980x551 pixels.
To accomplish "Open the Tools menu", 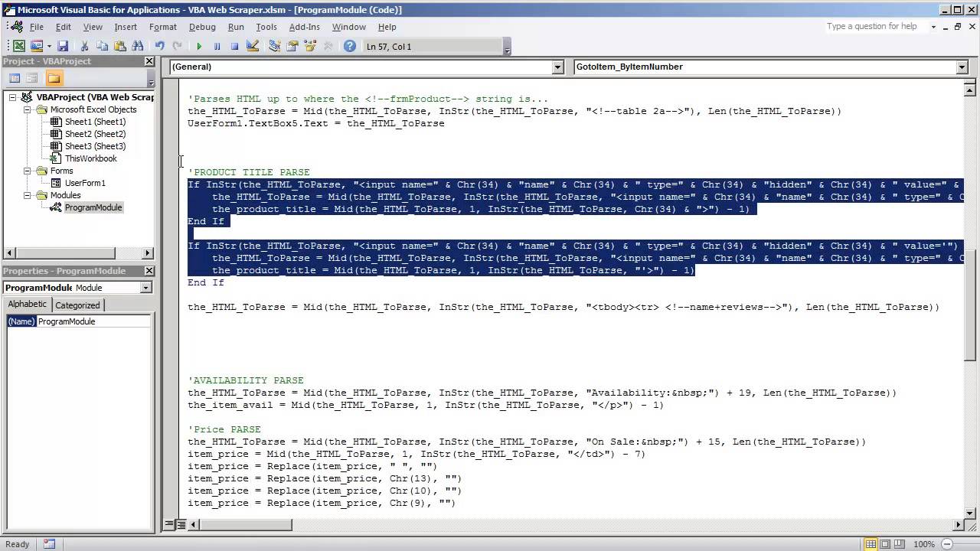I will (x=266, y=27).
